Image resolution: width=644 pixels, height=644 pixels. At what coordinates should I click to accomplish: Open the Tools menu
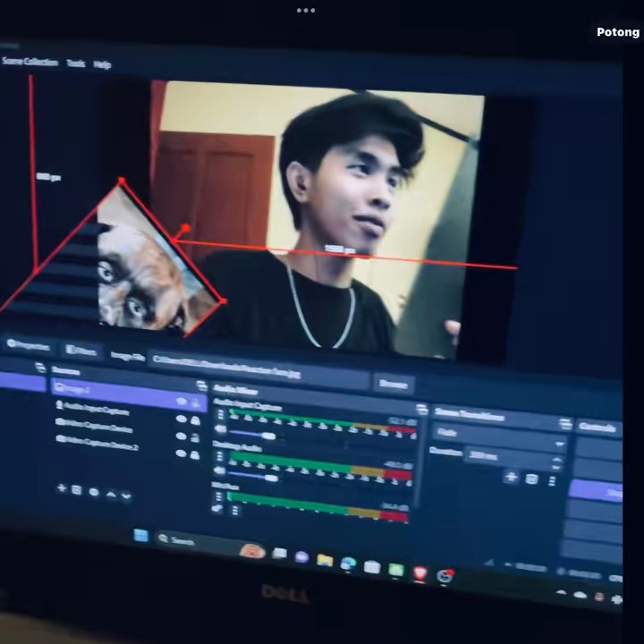pos(76,64)
